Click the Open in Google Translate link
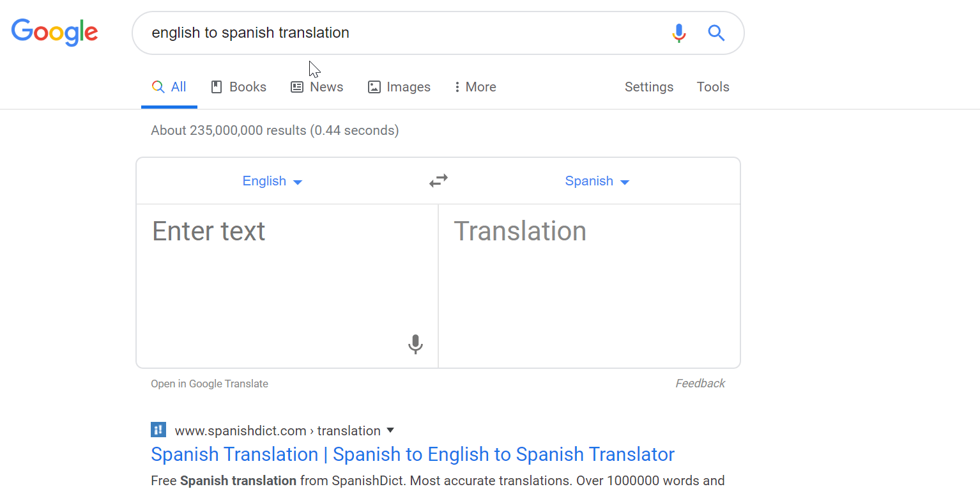The height and width of the screenshot is (489, 980). (210, 384)
